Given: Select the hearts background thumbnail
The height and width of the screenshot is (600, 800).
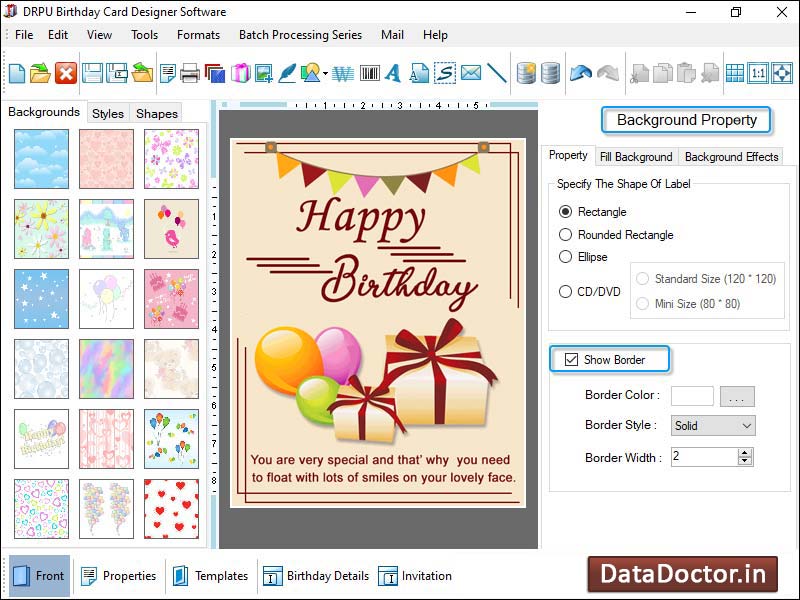Looking at the screenshot, I should pos(172,508).
